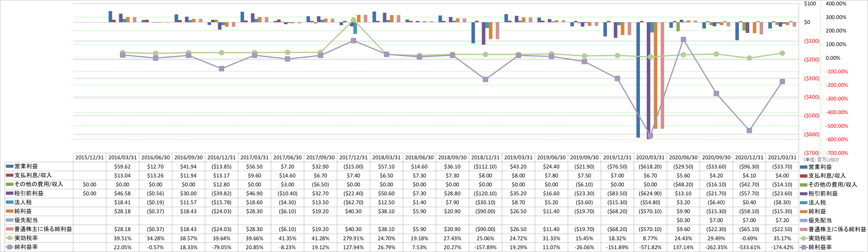Click the 純利益率 row label in left table

[26, 247]
